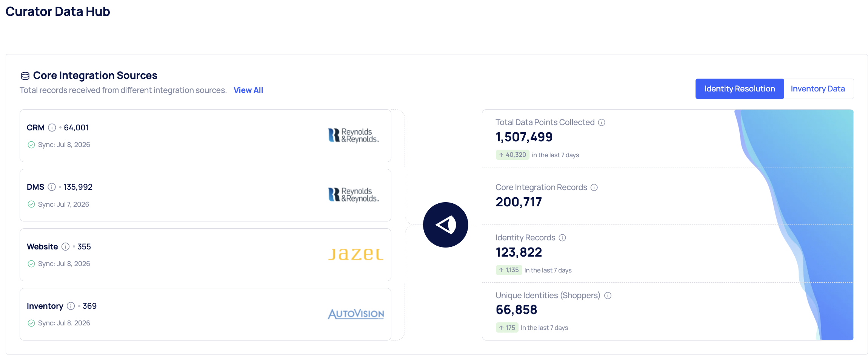
Task: Click the DMS sync status checkmark
Action: click(31, 204)
